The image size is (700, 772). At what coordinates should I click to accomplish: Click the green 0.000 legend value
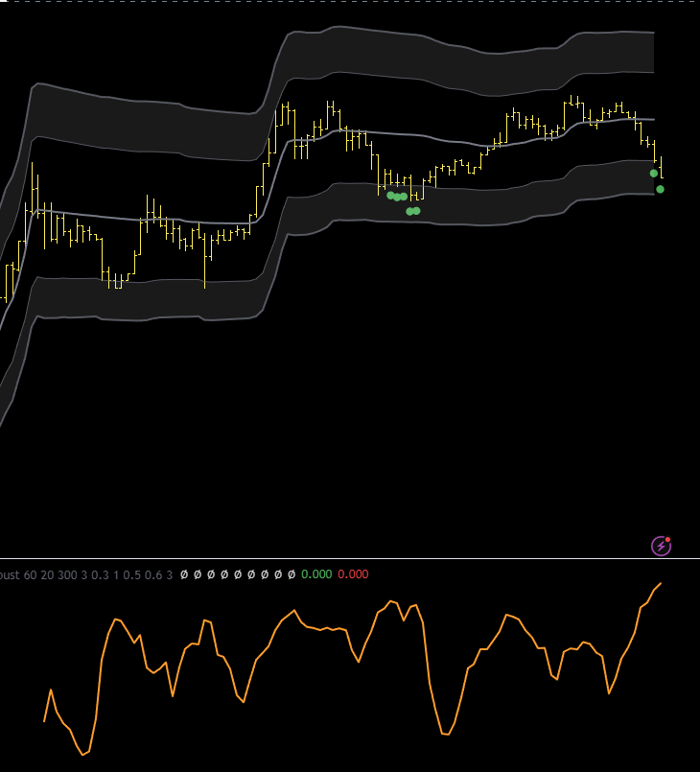point(316,574)
